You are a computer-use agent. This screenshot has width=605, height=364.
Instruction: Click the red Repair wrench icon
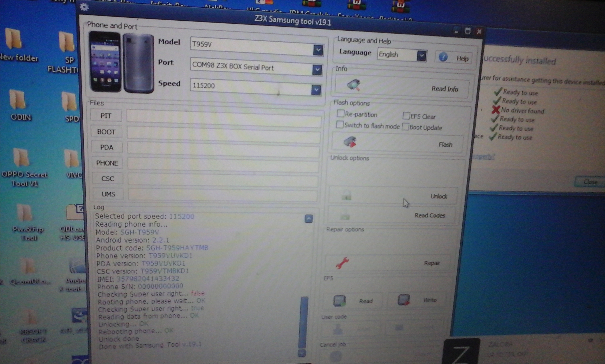[342, 263]
